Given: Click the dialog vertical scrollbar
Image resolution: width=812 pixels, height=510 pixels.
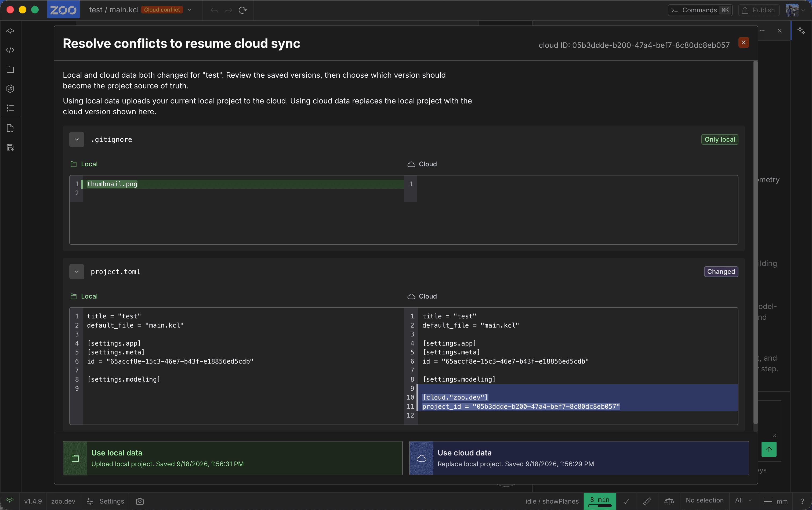Looking at the screenshot, I should click(x=755, y=242).
